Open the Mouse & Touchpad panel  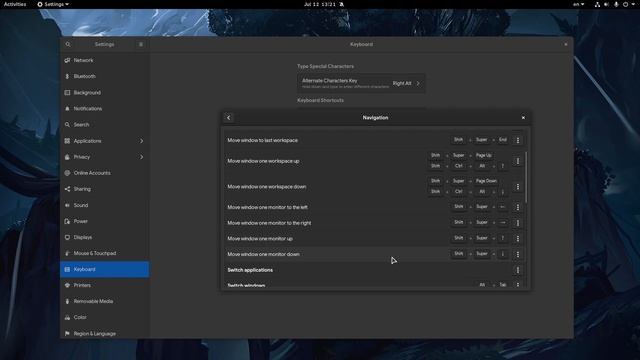[104, 253]
